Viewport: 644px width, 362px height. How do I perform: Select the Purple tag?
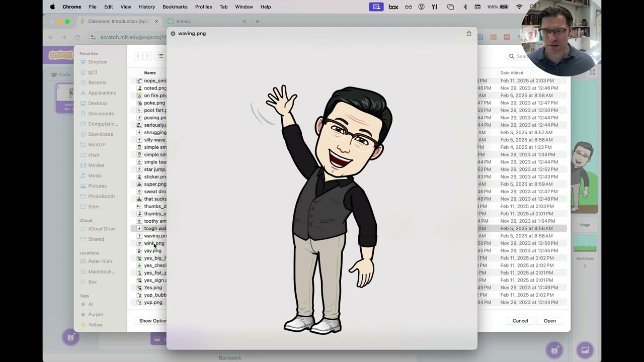tap(95, 315)
